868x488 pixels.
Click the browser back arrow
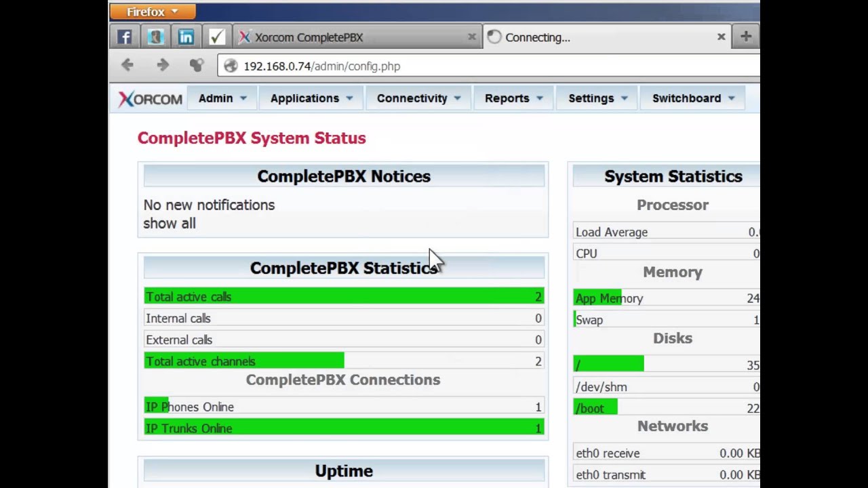pos(127,65)
